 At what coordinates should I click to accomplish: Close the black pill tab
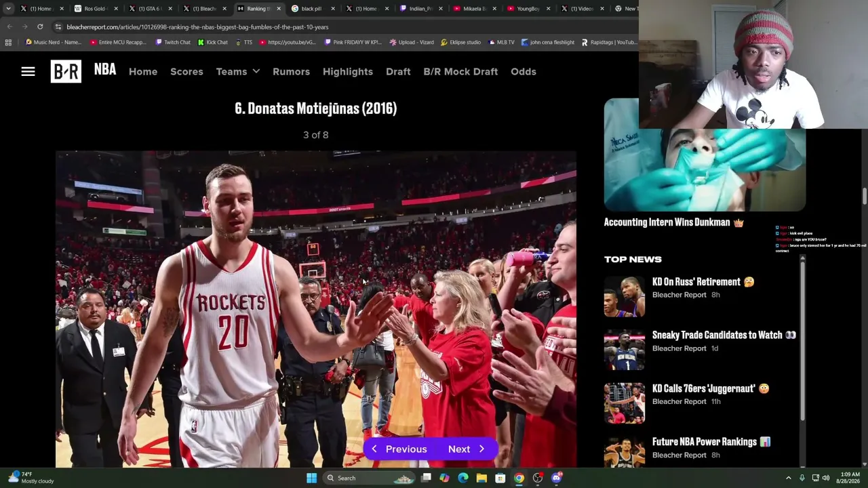[332, 9]
